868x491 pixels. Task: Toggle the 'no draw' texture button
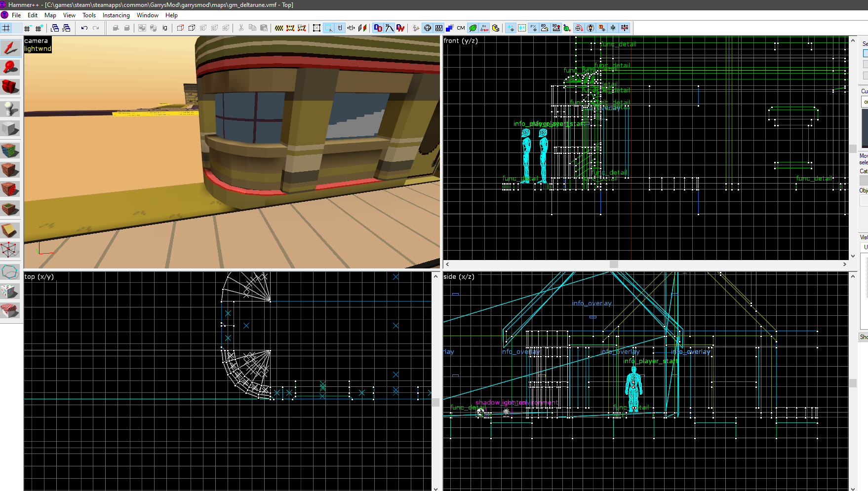[x=484, y=28]
